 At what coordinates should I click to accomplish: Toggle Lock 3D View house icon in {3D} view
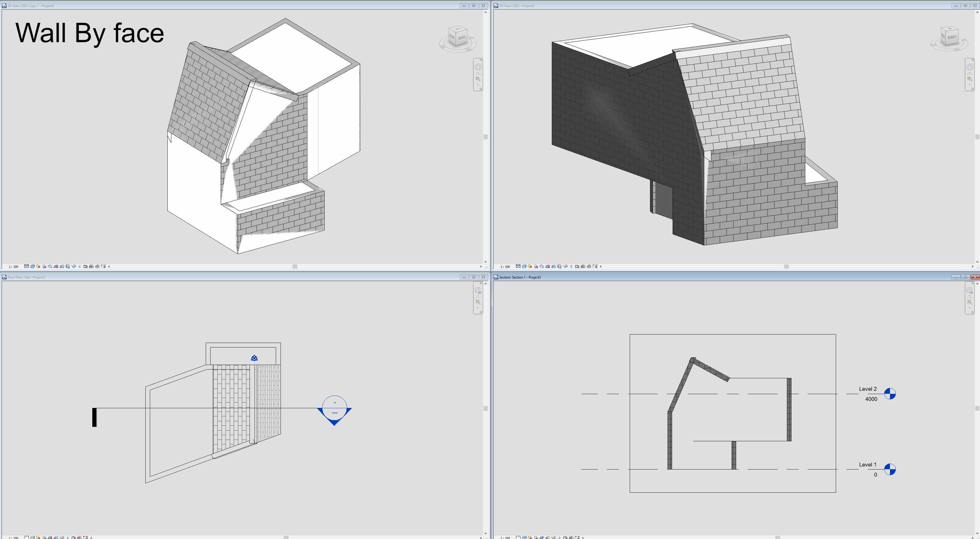[560, 266]
